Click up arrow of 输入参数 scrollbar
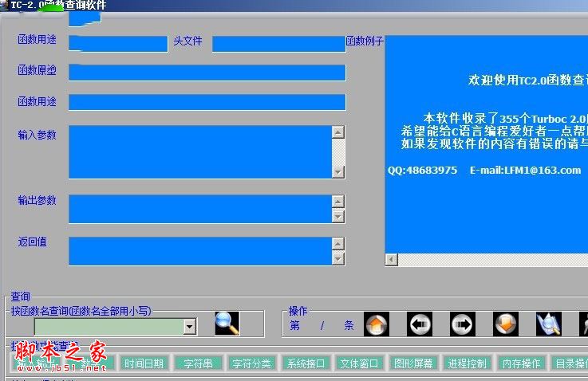This screenshot has width=588, height=381. click(x=338, y=132)
